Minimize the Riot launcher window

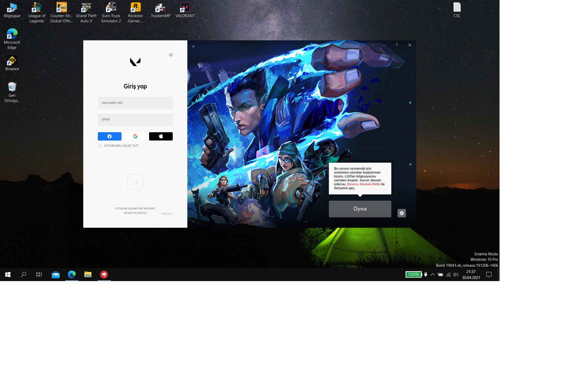click(384, 45)
